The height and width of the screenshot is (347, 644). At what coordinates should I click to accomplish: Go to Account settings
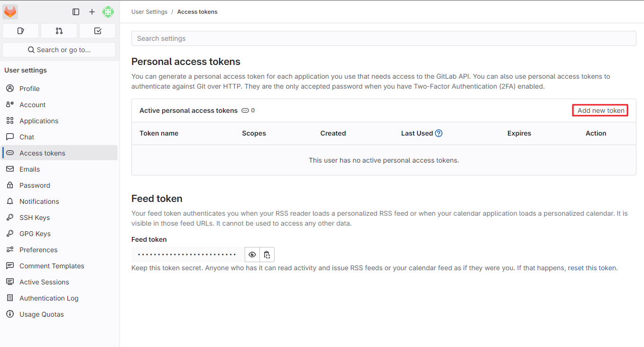[60, 105]
